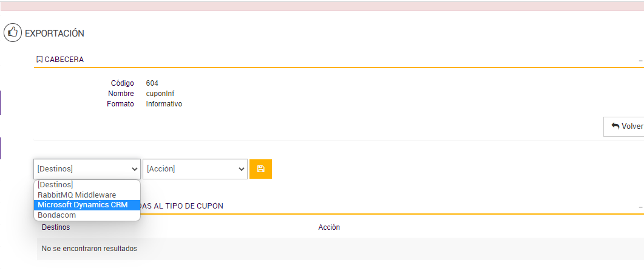Open the [Destinos] dropdown
The image size is (644, 273).
click(87, 169)
